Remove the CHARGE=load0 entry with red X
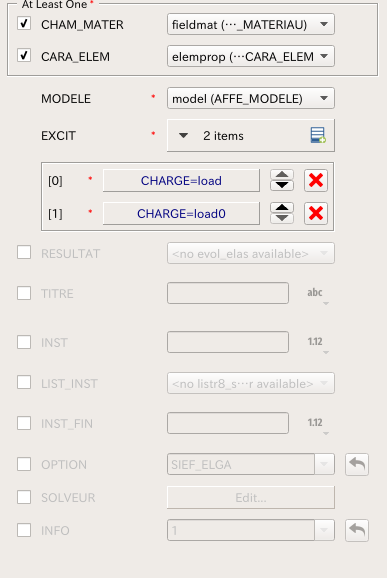Viewport: 387px width, 578px height. point(316,213)
